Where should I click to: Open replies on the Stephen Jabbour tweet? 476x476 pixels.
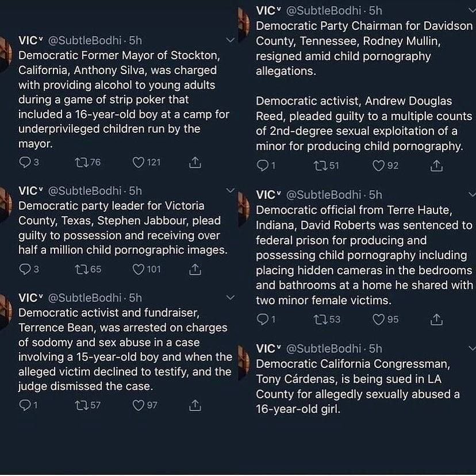point(25,268)
